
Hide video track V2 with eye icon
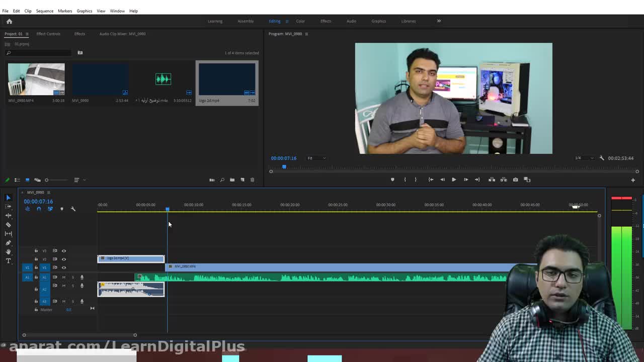(64, 259)
